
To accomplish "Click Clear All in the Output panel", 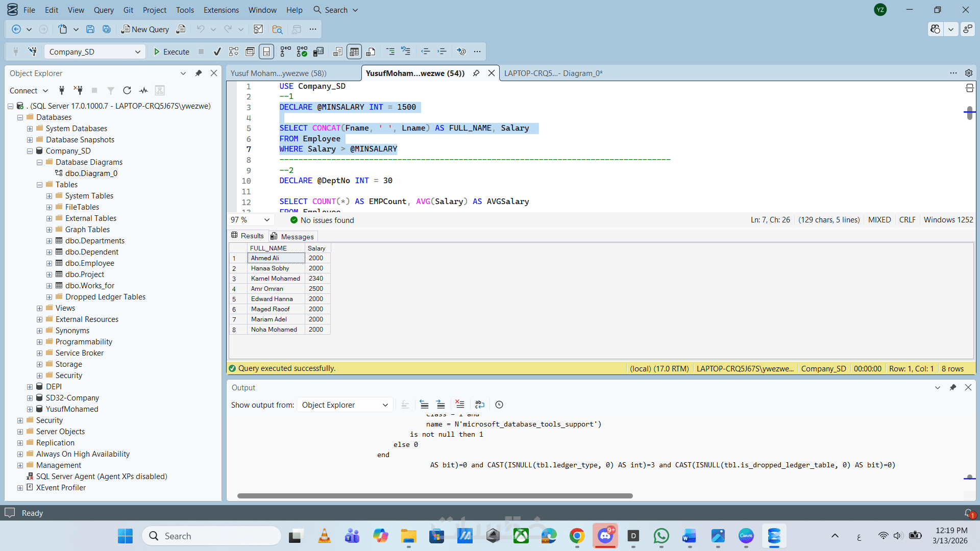I will pyautogui.click(x=459, y=405).
